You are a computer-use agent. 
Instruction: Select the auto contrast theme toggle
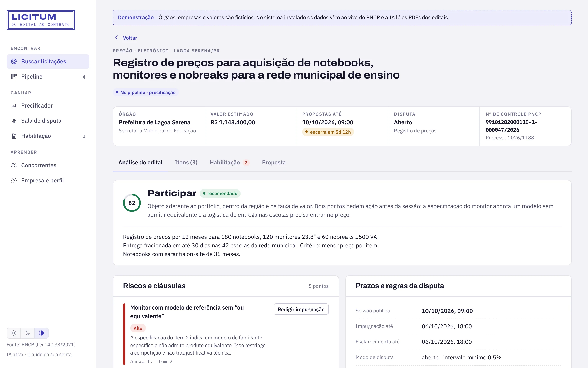tap(41, 333)
